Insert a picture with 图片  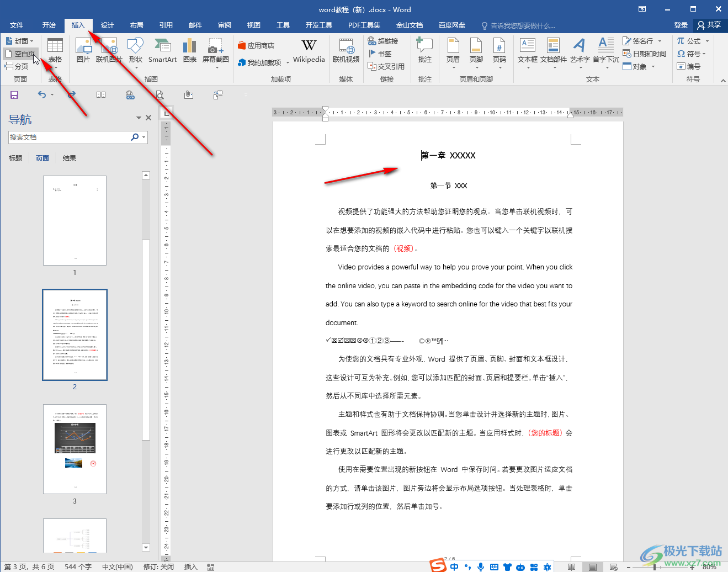pyautogui.click(x=83, y=51)
